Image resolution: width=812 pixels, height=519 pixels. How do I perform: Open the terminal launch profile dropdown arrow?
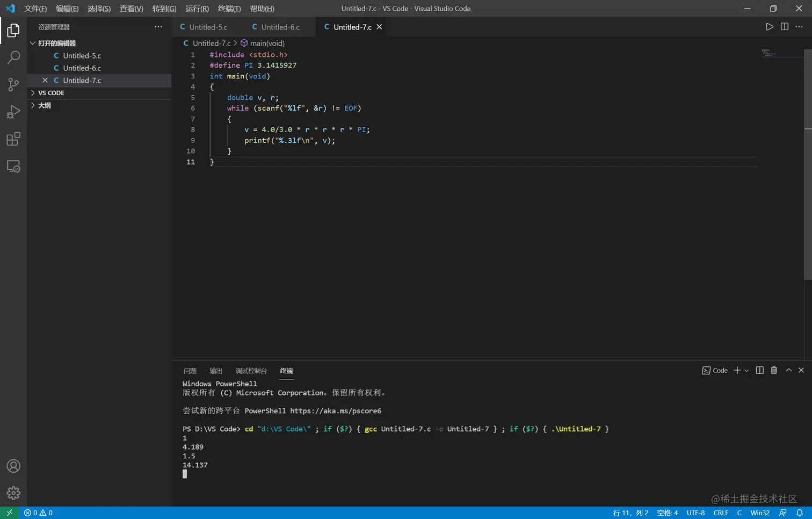[x=746, y=370]
